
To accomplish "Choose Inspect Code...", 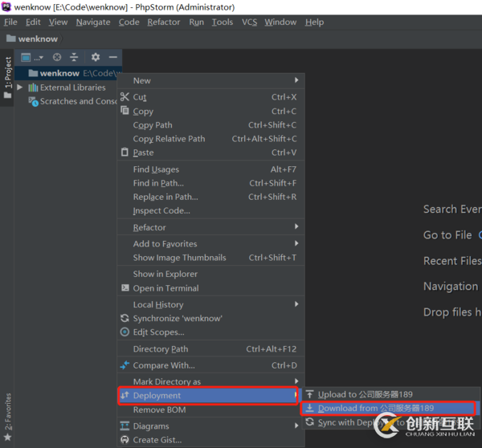I will 210,210.
